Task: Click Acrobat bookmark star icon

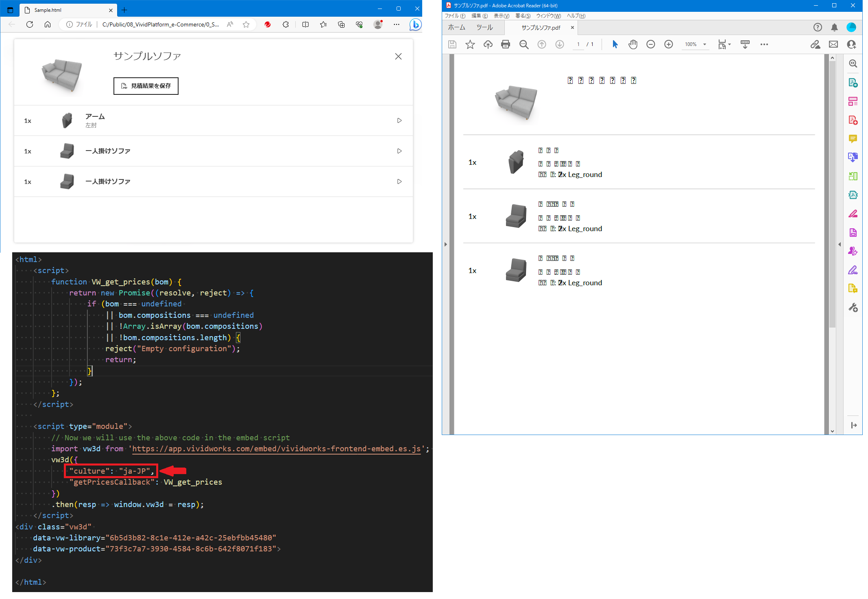Action: coord(470,44)
